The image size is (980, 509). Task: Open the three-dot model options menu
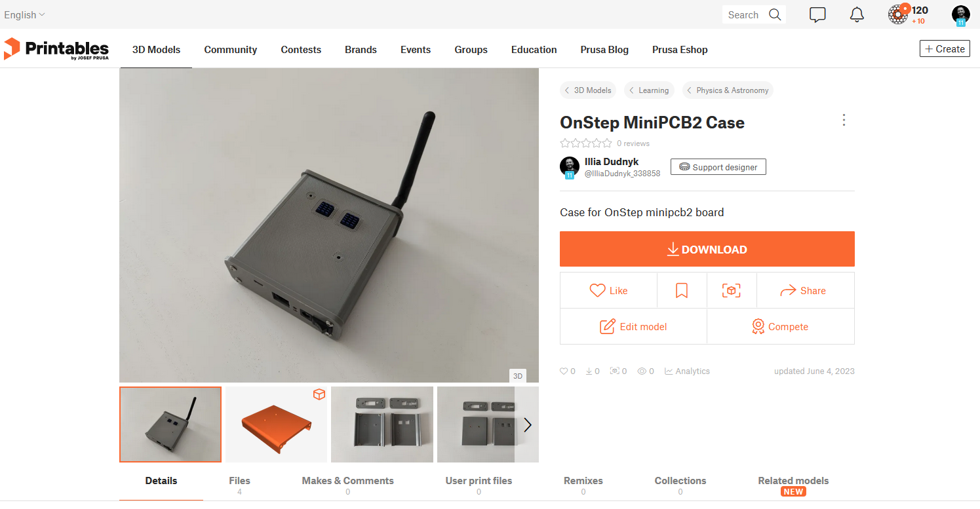point(844,120)
